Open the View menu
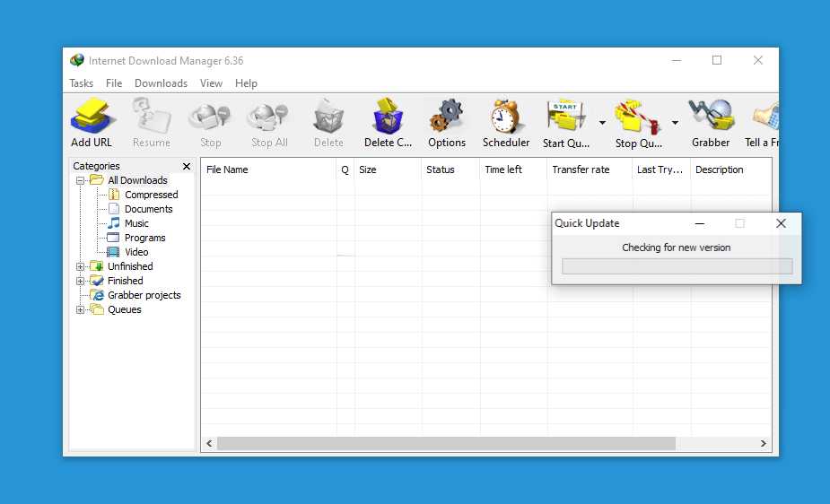This screenshot has height=504, width=830. pyautogui.click(x=211, y=83)
